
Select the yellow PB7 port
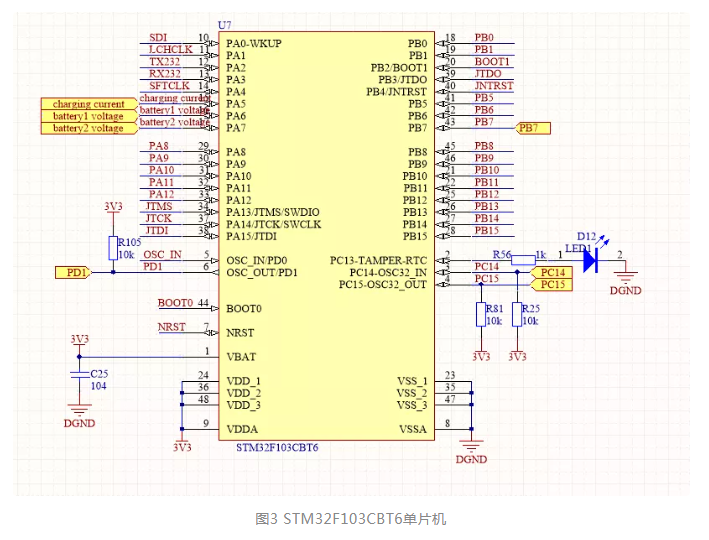533,128
